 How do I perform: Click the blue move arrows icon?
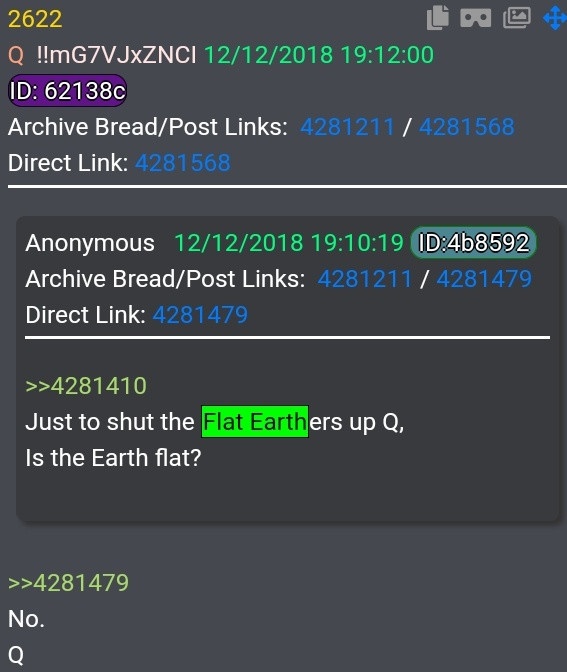[x=555, y=18]
